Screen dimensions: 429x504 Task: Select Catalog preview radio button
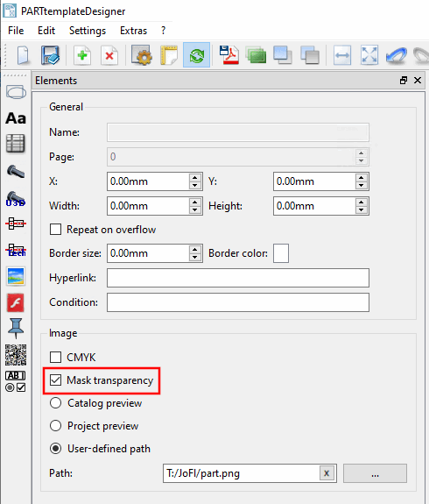pyautogui.click(x=55, y=403)
